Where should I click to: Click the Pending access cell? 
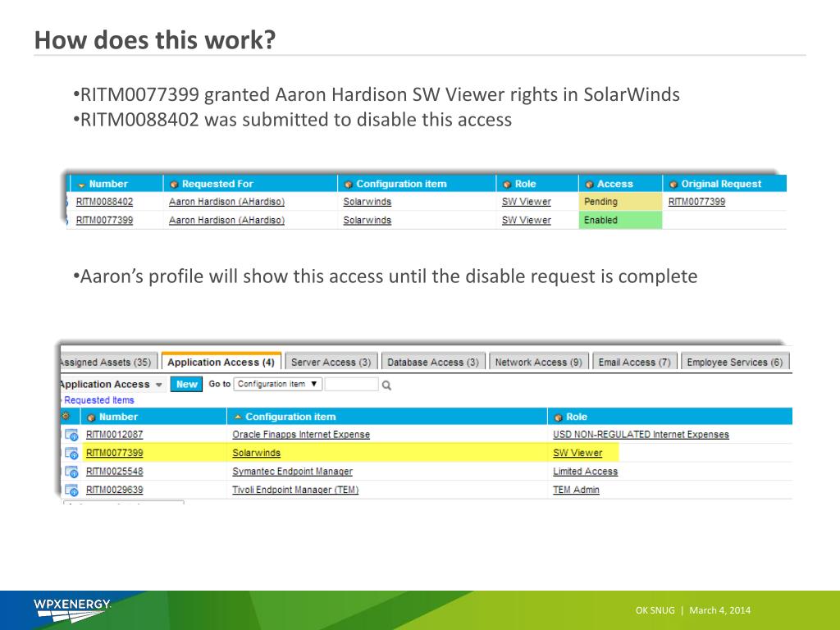pyautogui.click(x=620, y=202)
